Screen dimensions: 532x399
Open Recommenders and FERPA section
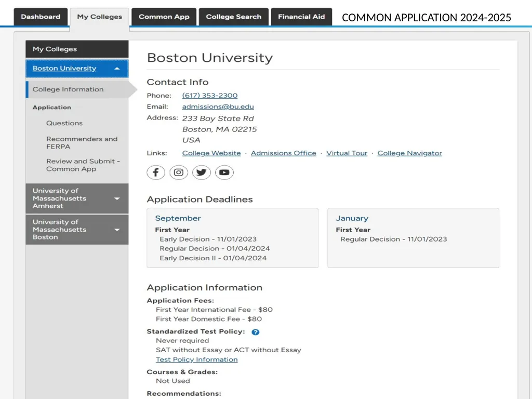(x=82, y=143)
